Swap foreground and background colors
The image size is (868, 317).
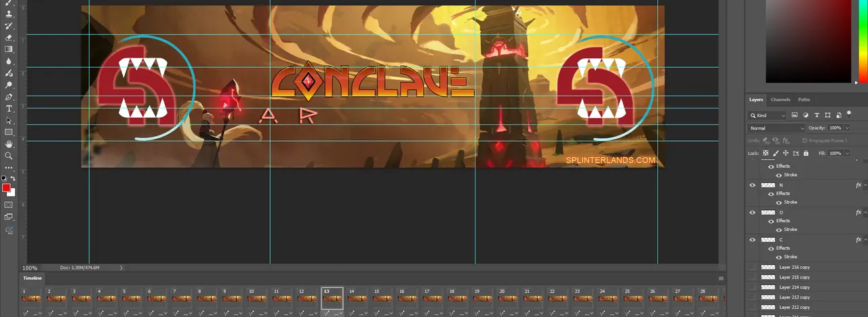click(x=12, y=178)
